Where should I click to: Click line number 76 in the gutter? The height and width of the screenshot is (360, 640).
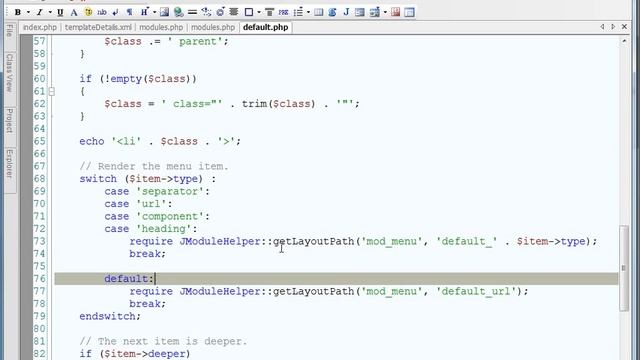tap(40, 279)
